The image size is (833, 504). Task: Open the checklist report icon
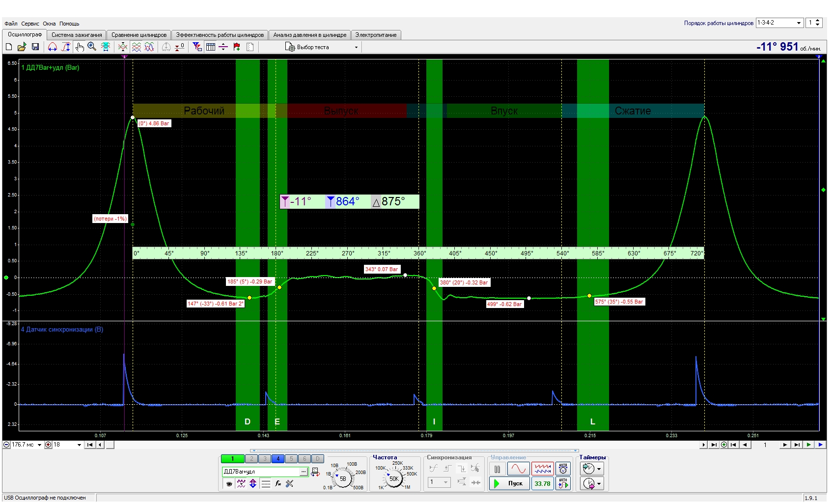coord(250,47)
